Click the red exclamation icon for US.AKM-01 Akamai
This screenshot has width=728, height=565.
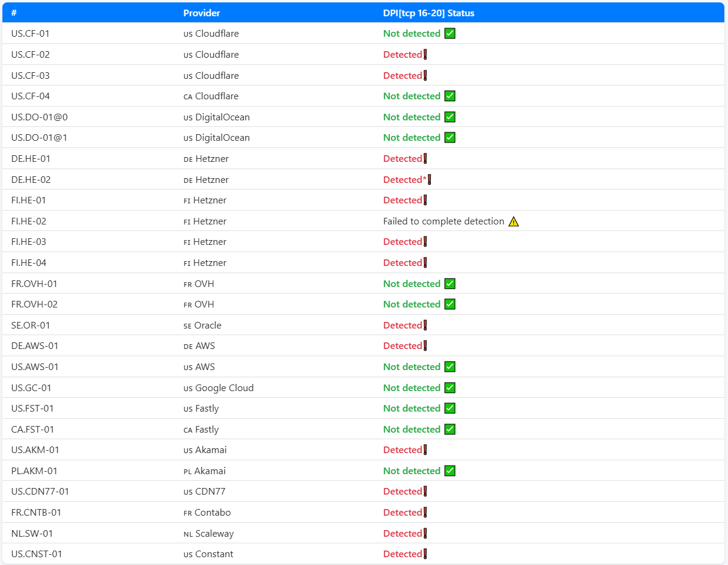coord(425,450)
